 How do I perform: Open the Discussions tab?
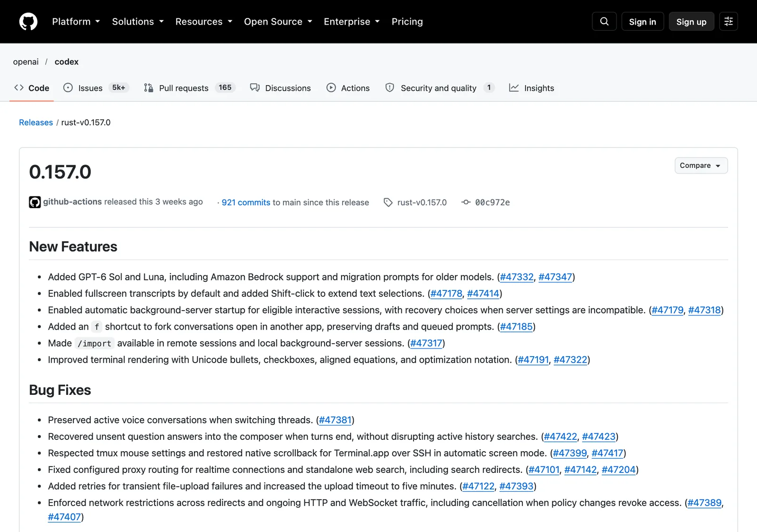point(281,88)
